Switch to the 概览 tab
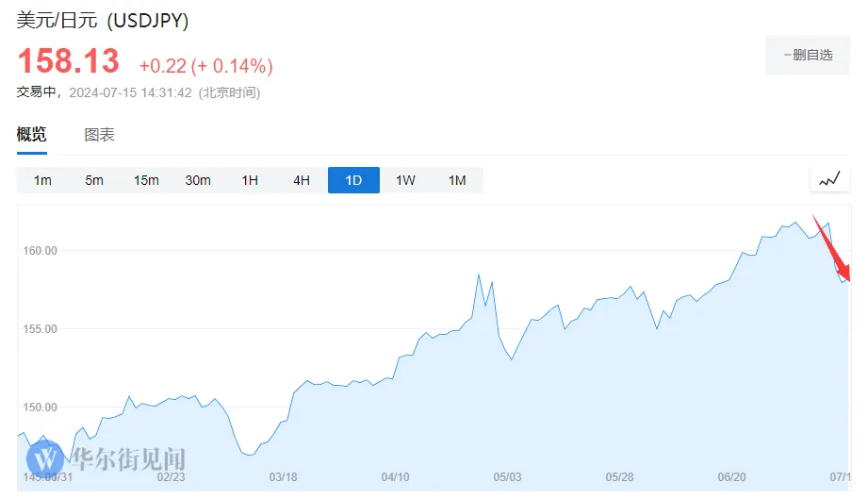Viewport: 868px width, 499px height. tap(31, 135)
